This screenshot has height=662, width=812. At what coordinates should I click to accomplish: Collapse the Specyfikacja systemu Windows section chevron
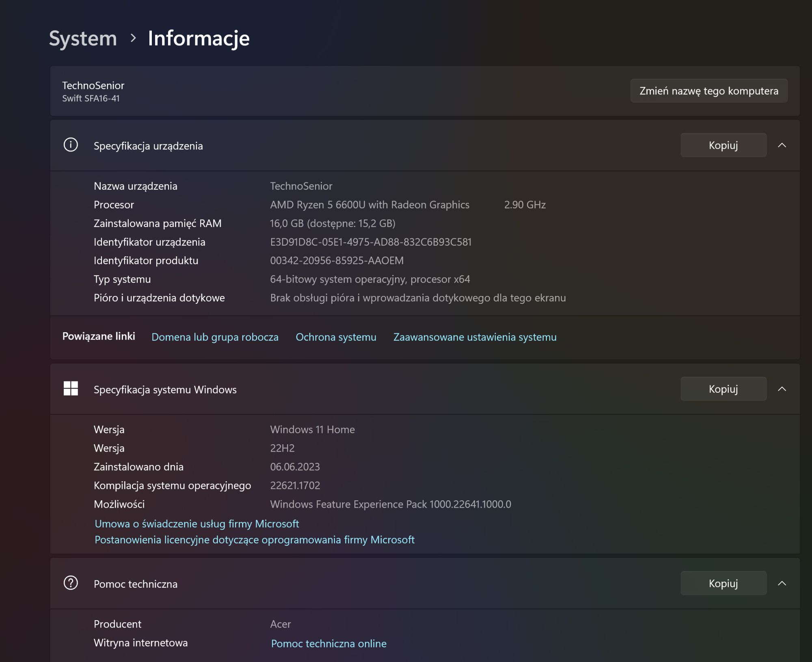click(x=782, y=389)
